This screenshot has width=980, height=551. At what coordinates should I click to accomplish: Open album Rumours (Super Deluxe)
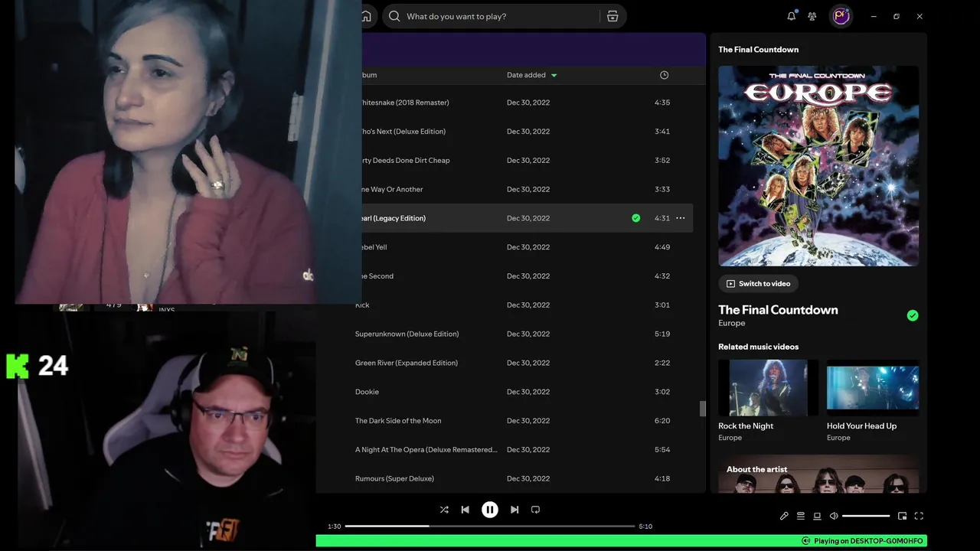(x=394, y=479)
